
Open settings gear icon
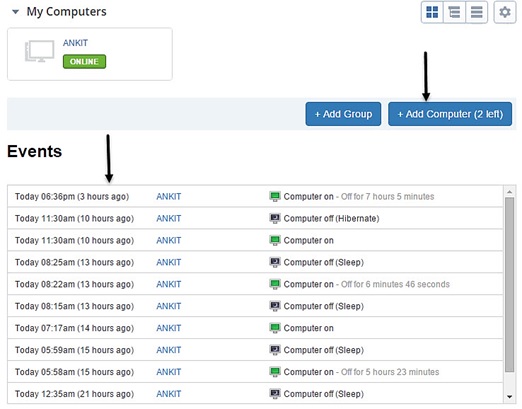[x=505, y=12]
